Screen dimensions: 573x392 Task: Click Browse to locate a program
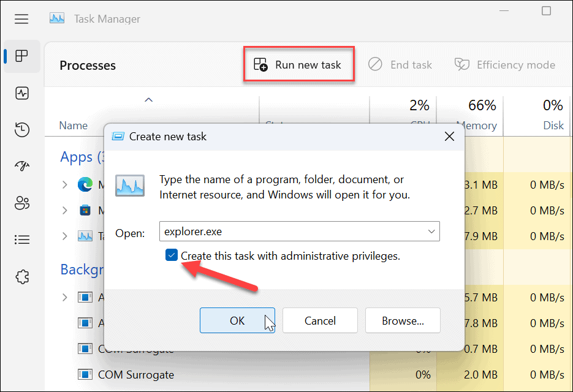click(403, 320)
